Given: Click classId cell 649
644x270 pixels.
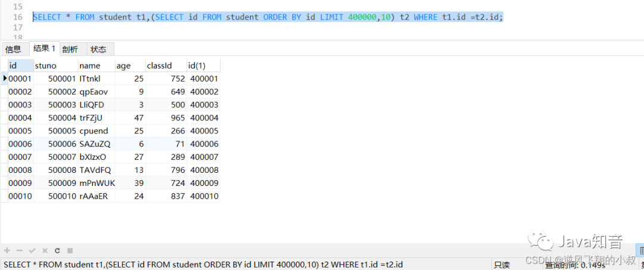Looking at the screenshot, I should click(166, 92).
